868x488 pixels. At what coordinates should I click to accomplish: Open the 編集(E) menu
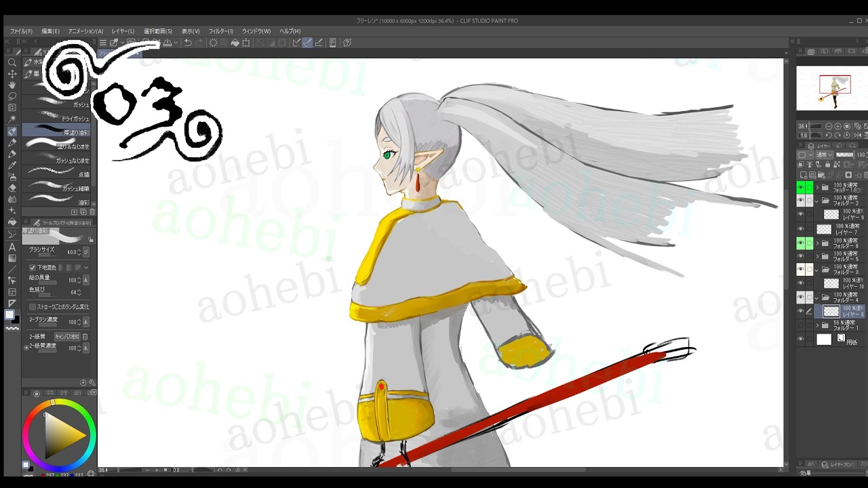[50, 31]
